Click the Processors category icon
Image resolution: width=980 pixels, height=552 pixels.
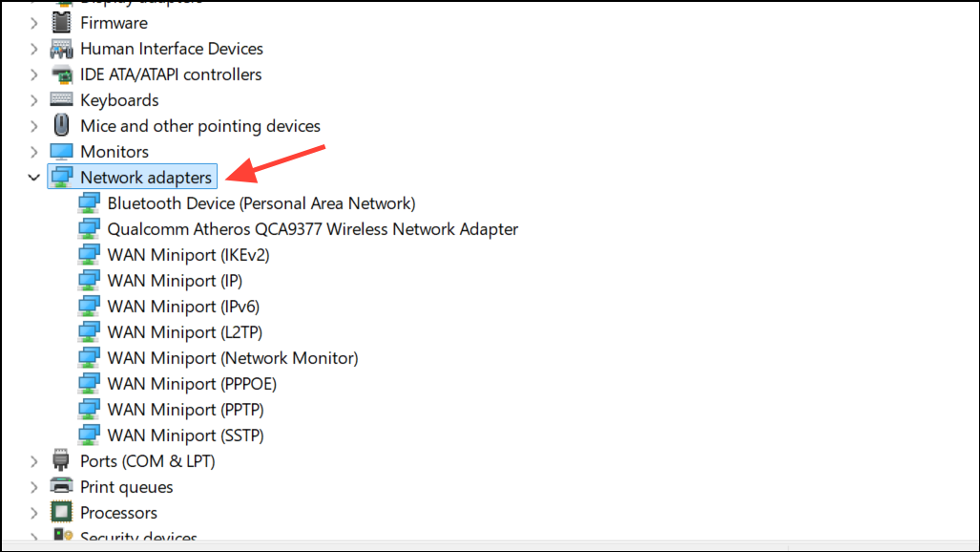click(61, 512)
